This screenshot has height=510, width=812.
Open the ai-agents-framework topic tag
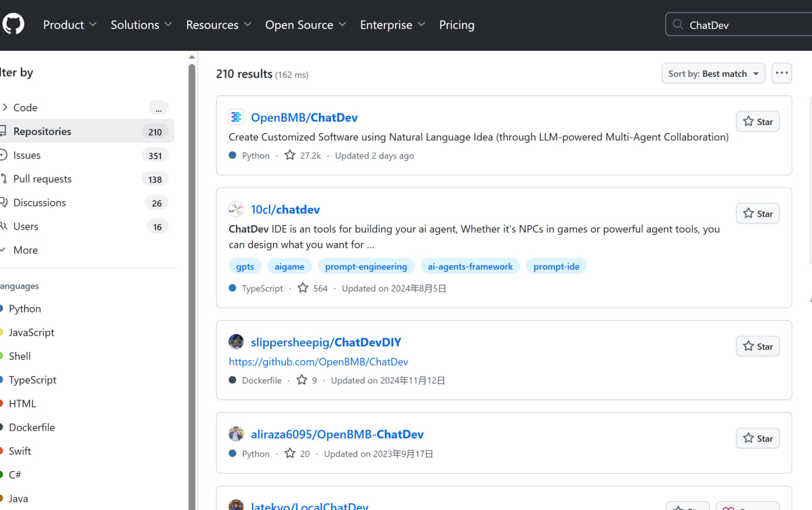[x=470, y=266]
